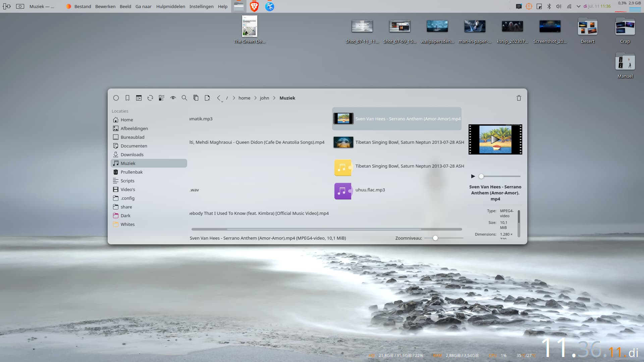Click the copy files icon
This screenshot has height=362, width=644.
pyautogui.click(x=196, y=98)
